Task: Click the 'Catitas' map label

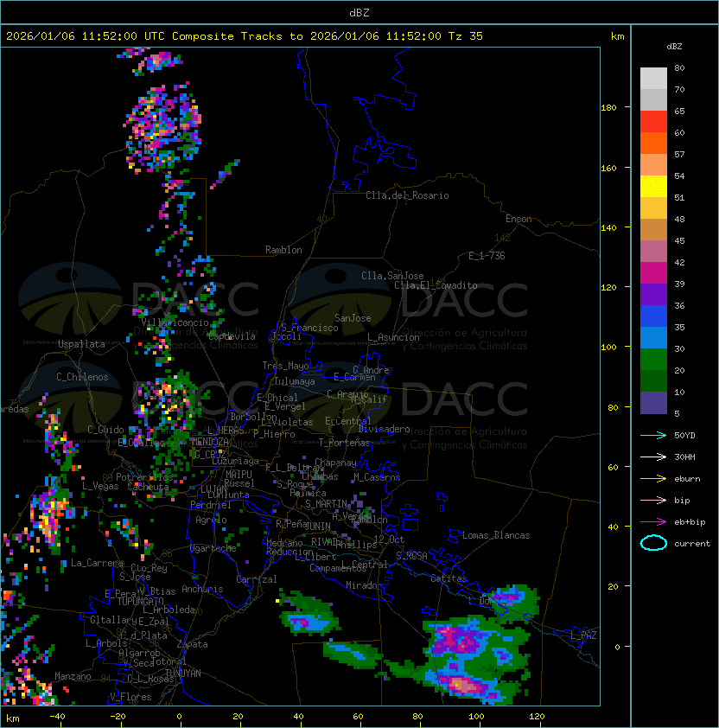Action: [449, 578]
